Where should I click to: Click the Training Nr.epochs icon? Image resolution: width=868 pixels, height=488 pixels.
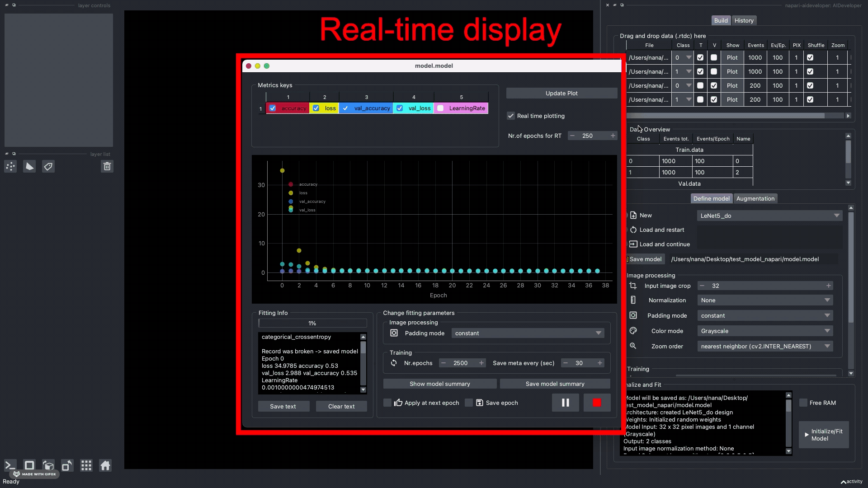394,363
